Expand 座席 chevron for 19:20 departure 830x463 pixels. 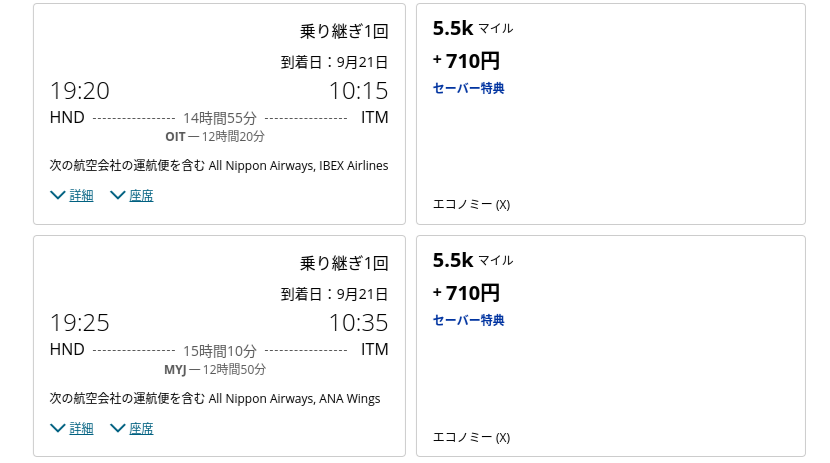(x=118, y=195)
